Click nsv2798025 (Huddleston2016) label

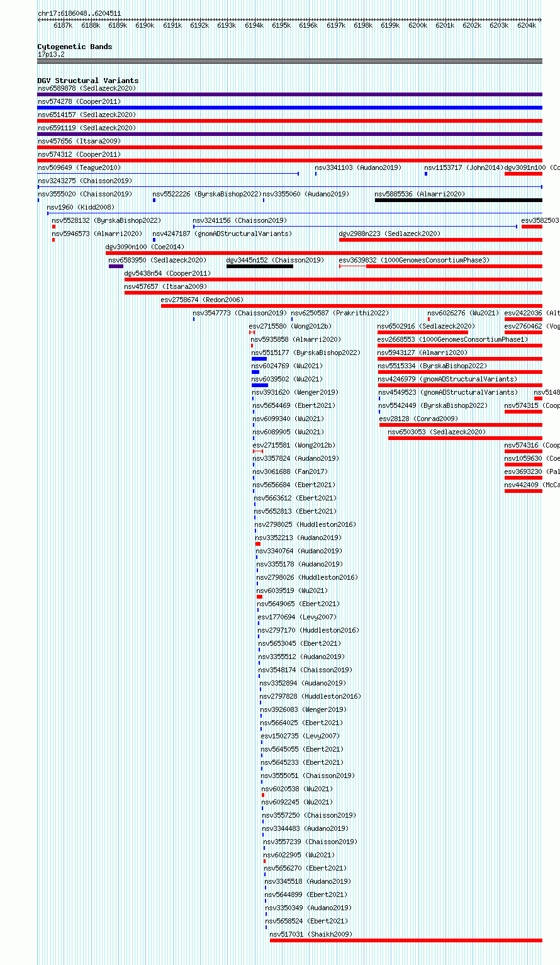point(305,525)
